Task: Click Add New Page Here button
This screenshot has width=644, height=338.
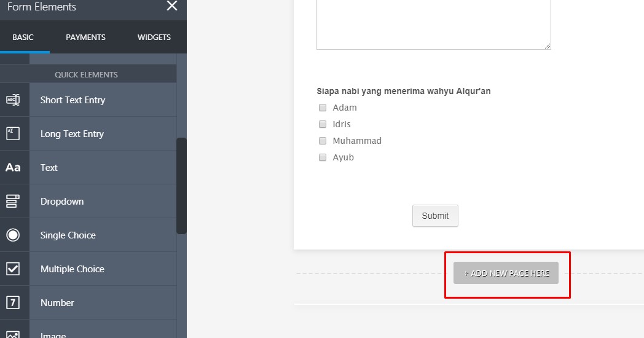Action: coord(506,273)
